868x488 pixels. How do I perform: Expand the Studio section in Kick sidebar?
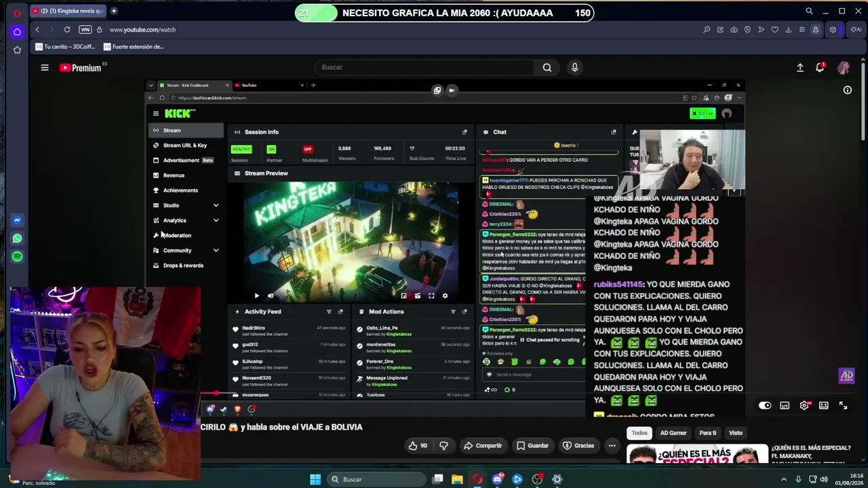(216, 205)
